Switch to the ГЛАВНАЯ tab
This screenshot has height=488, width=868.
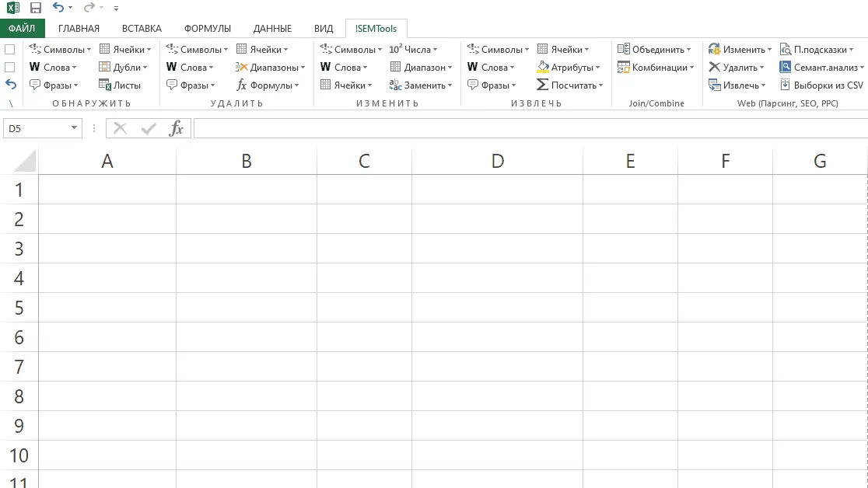point(79,28)
